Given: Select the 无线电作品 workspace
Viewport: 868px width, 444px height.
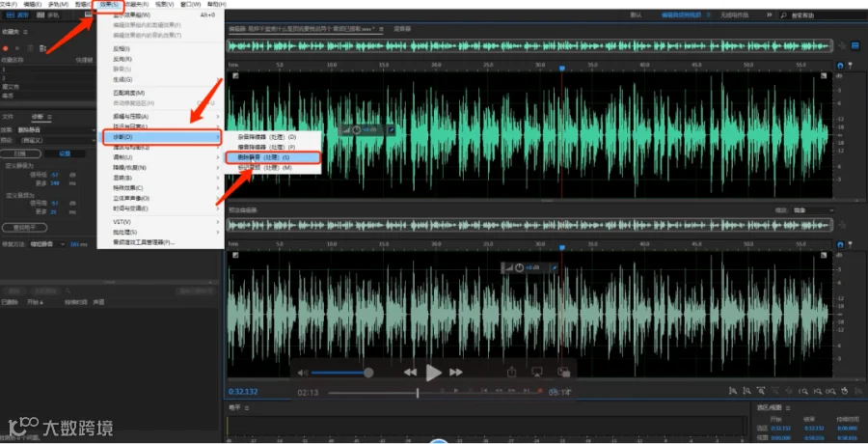Looking at the screenshot, I should point(734,15).
